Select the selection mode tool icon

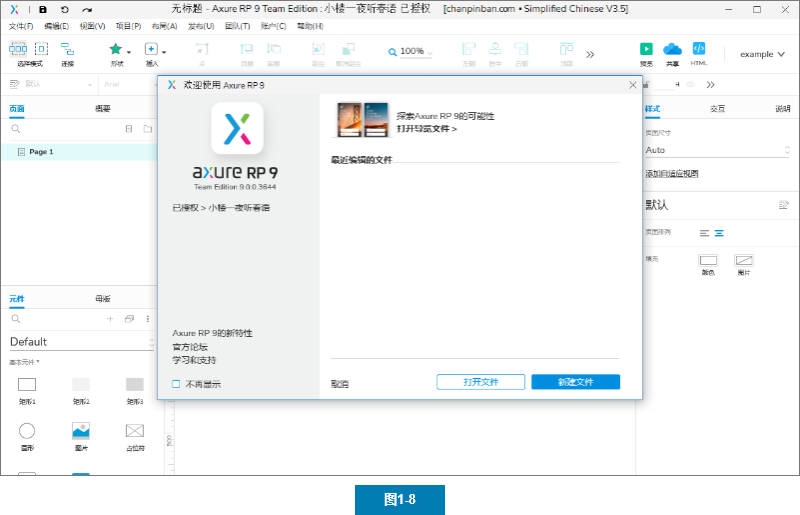(18, 49)
